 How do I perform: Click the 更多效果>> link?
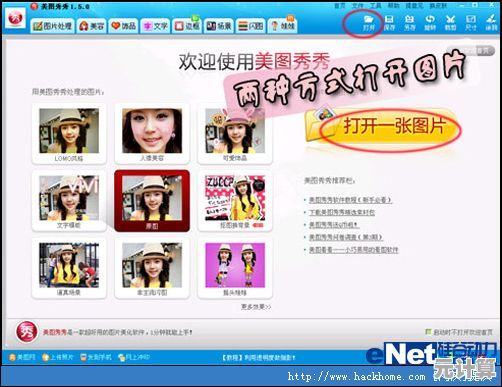pyautogui.click(x=256, y=307)
